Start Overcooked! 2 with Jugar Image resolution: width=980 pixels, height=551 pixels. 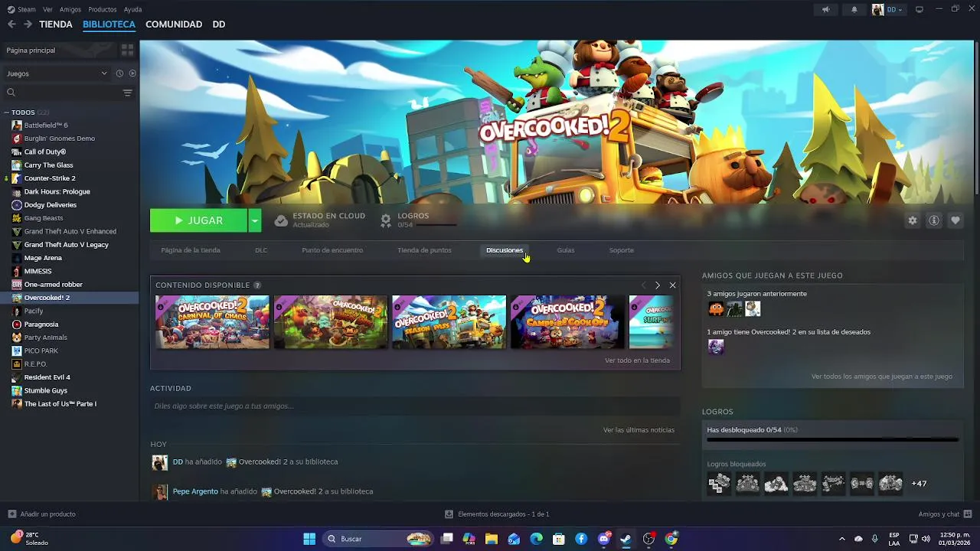pos(198,220)
